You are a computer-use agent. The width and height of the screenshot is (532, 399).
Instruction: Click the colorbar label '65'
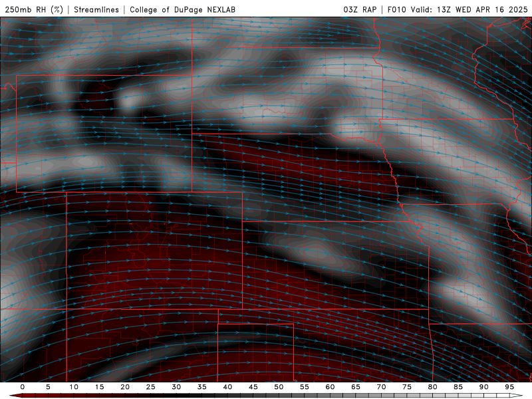[x=356, y=387]
